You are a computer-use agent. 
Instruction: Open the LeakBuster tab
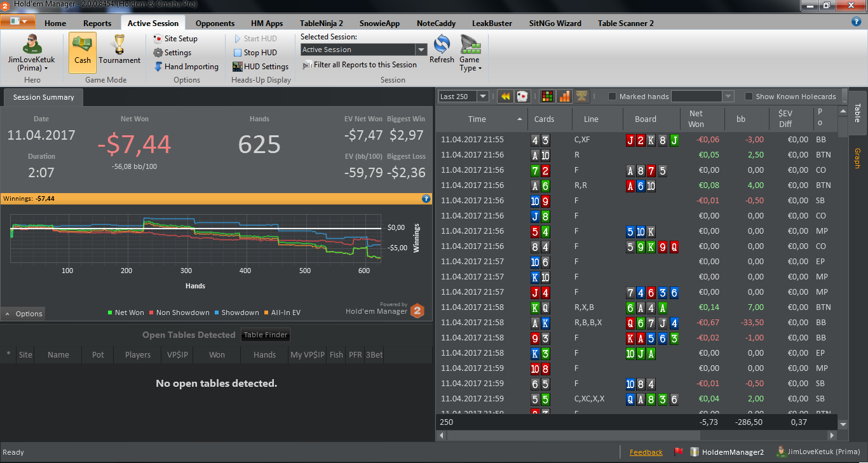coord(492,23)
